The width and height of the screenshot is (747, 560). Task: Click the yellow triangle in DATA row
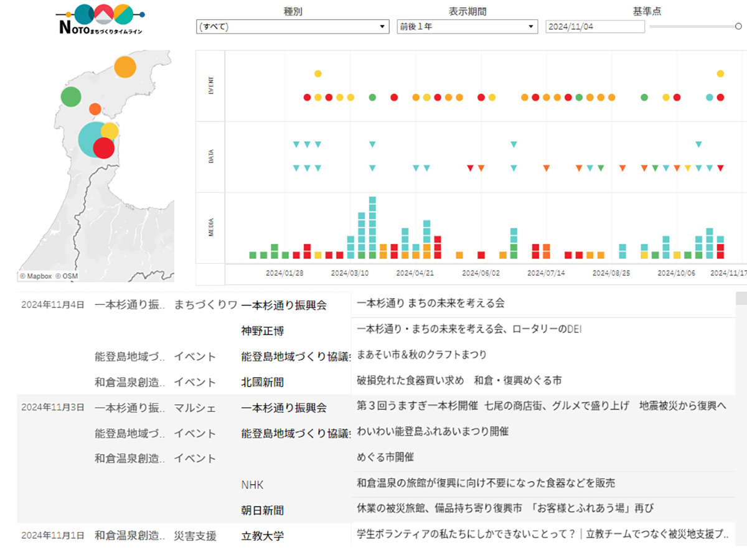tap(688, 168)
